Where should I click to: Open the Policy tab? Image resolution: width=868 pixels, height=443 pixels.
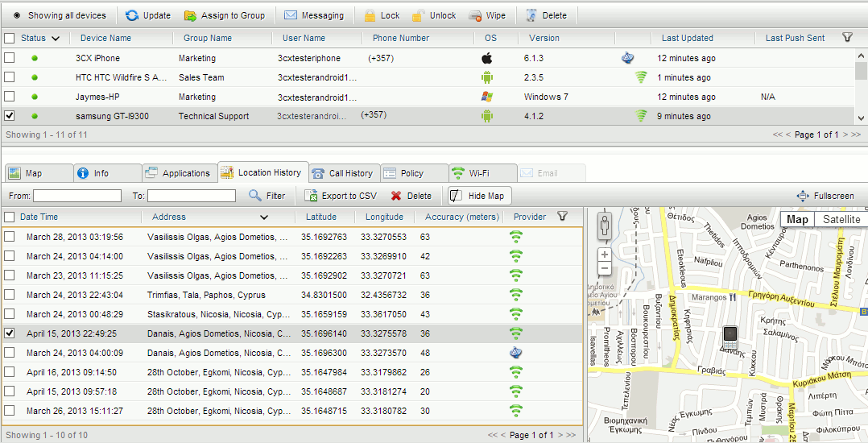point(414,173)
